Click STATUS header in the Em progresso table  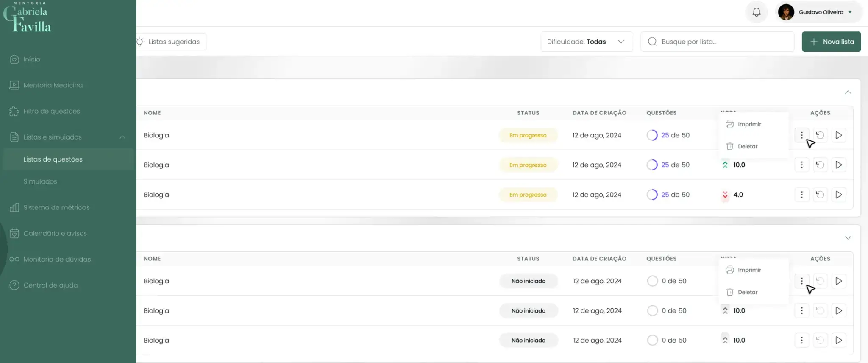528,113
